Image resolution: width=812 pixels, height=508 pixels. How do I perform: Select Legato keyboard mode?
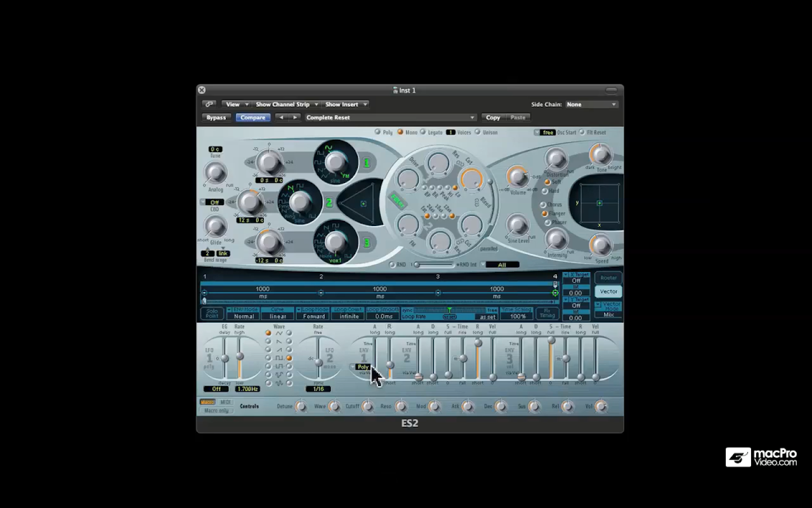(x=422, y=132)
